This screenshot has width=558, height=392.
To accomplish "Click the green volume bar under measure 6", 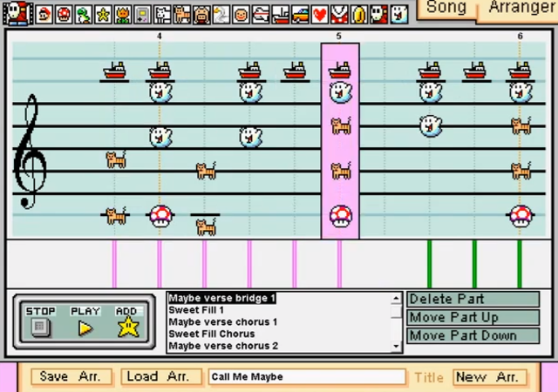I will [520, 264].
